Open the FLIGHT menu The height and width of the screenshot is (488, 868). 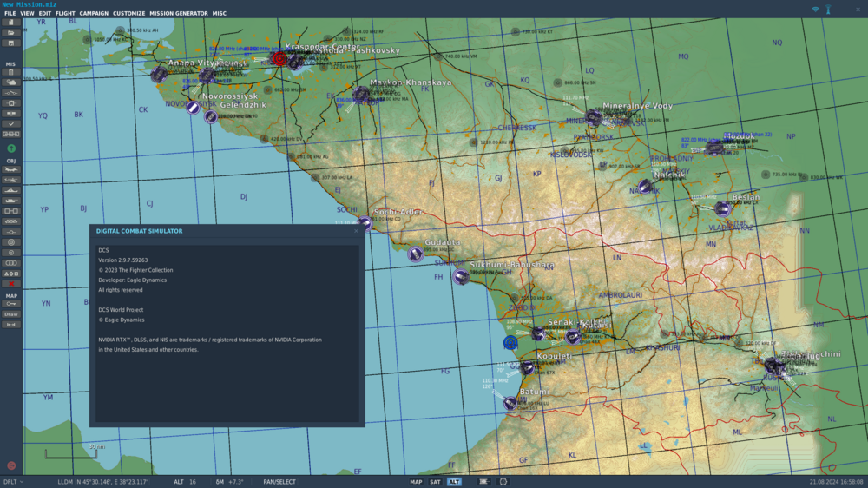[x=65, y=13]
